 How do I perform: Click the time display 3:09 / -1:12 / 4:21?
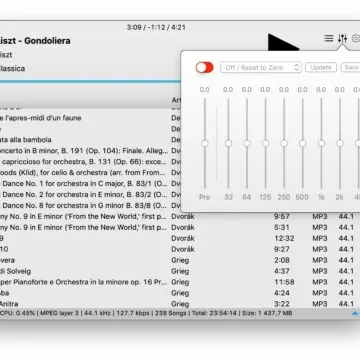(x=156, y=28)
